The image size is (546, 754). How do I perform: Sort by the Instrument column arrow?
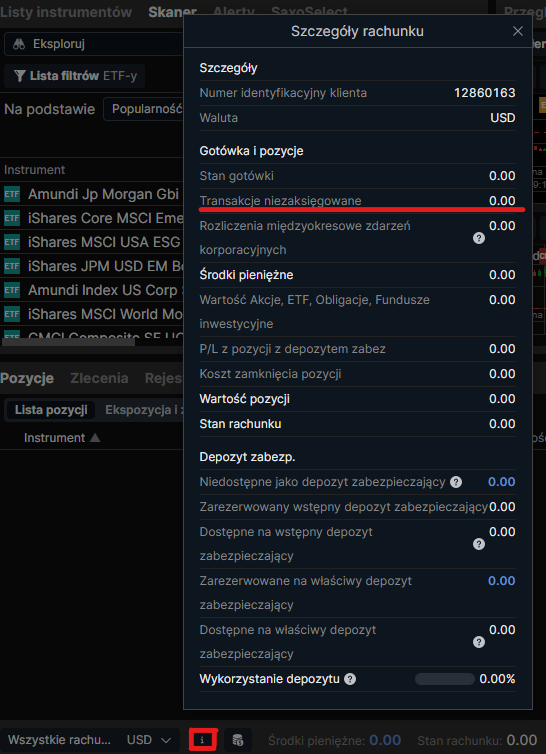point(95,438)
